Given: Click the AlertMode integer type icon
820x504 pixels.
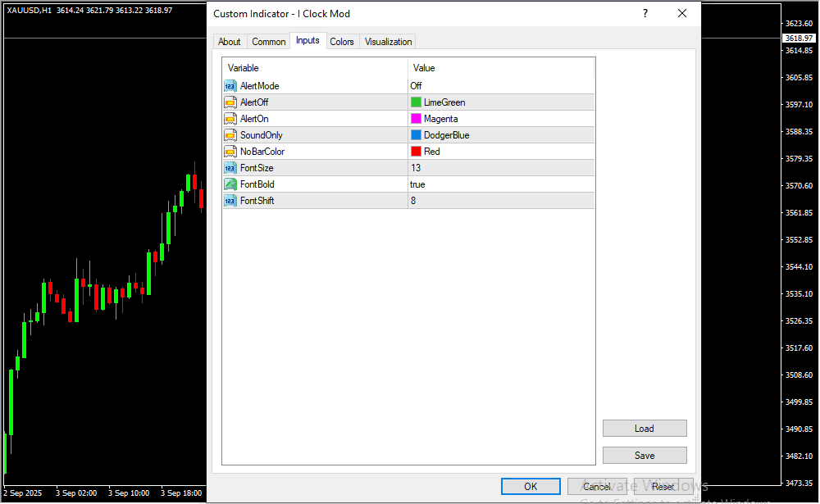Looking at the screenshot, I should (230, 86).
